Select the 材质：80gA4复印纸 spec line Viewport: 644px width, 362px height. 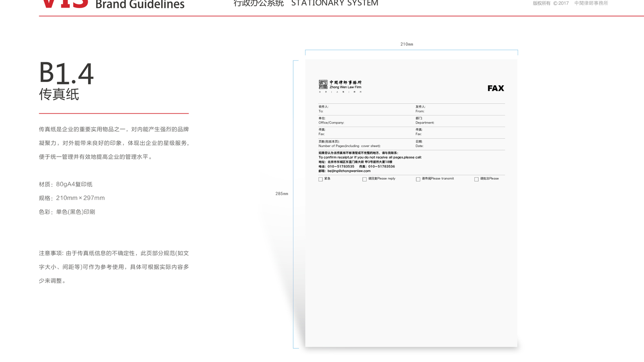[x=66, y=184]
